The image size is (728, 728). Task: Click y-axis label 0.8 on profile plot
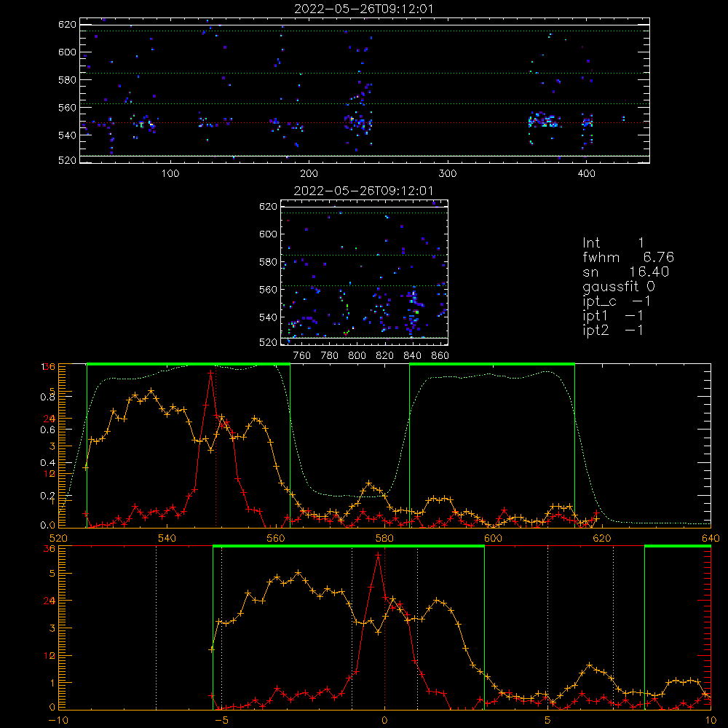point(48,397)
